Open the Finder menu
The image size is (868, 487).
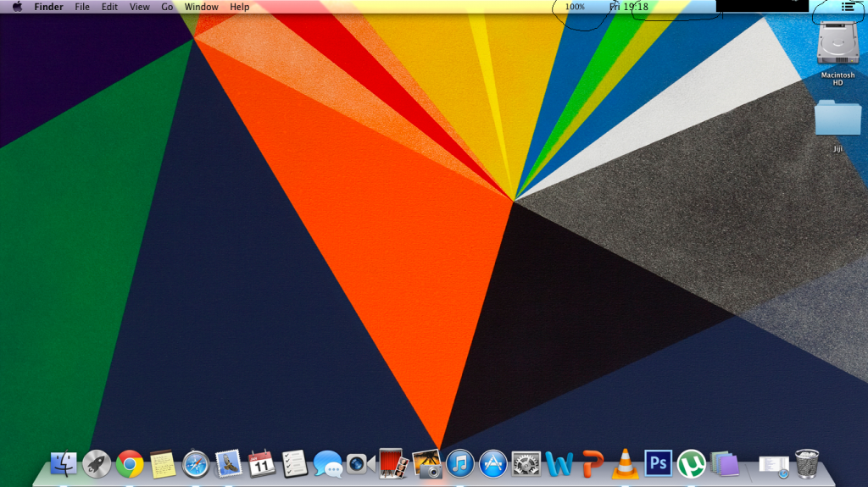tap(48, 7)
